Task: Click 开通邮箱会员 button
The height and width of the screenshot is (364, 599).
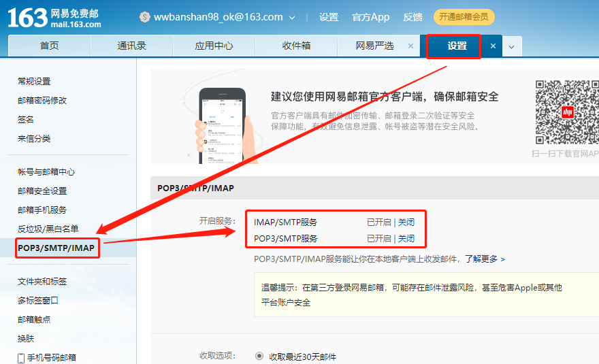Action: coord(464,17)
